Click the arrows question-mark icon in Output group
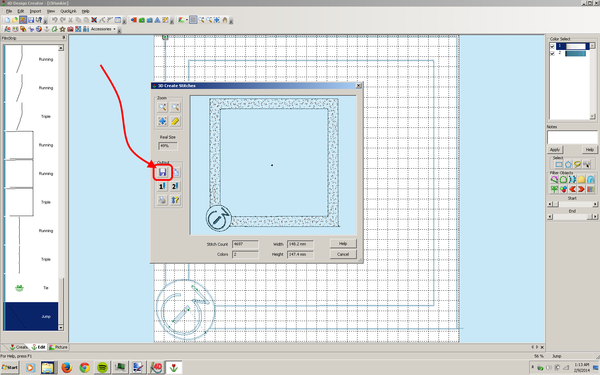The height and width of the screenshot is (375, 600). (175, 200)
